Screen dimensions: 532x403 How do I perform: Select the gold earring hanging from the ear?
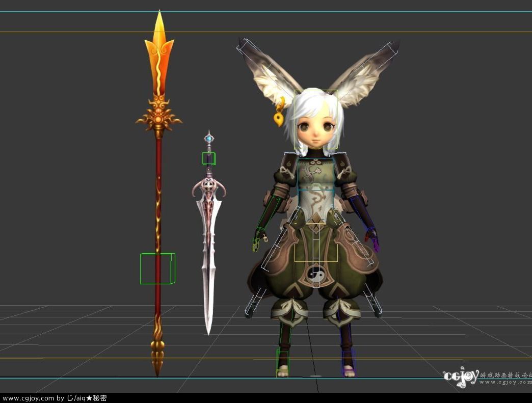[280, 112]
